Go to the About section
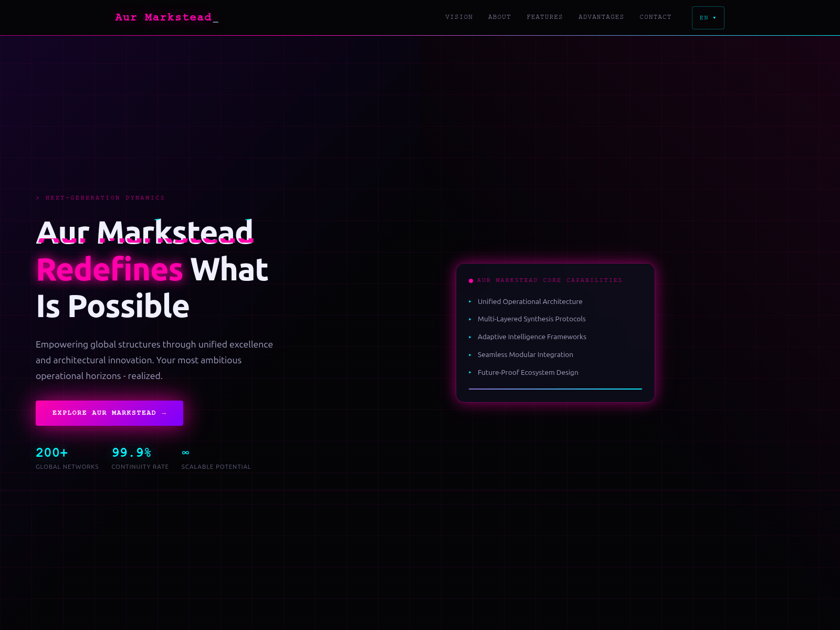840x630 pixels. tap(499, 17)
